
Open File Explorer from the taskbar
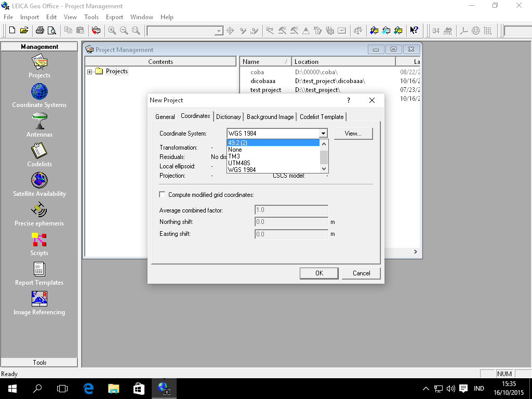pos(114,389)
